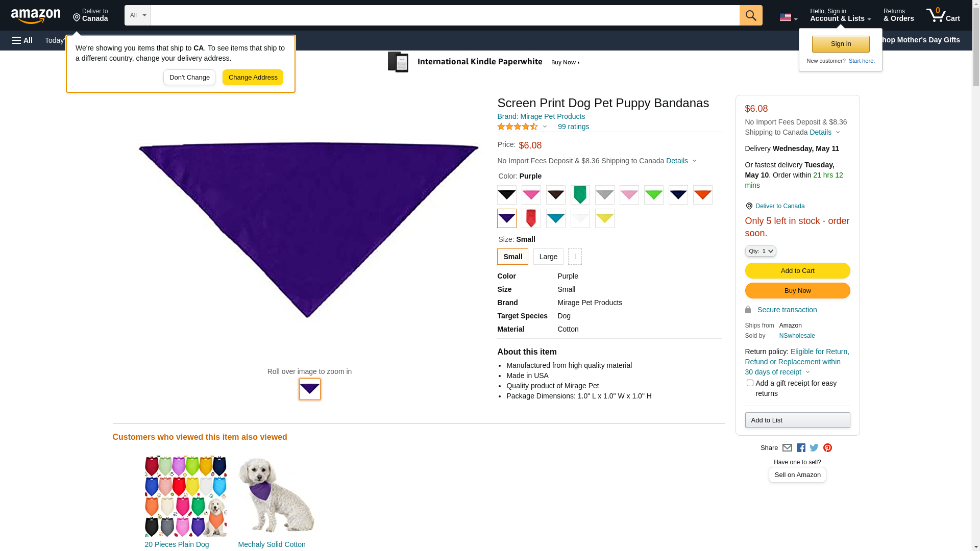Screen dimensions: 980x551
Task: Click the Amazon logo
Action: coord(36,16)
